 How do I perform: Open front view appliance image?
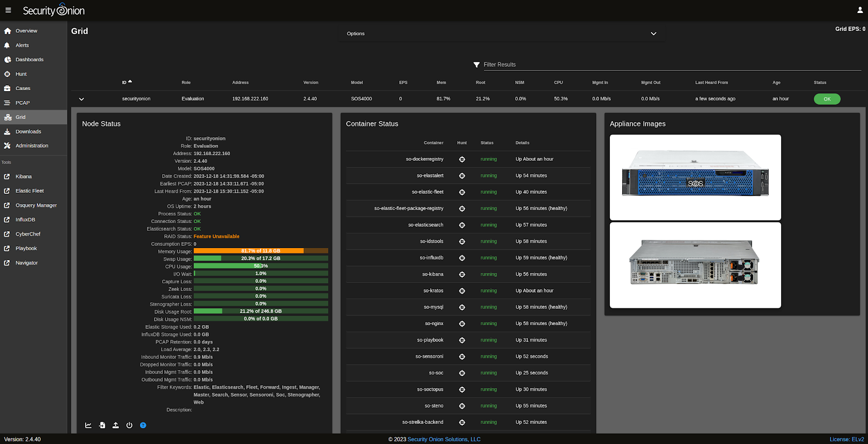pyautogui.click(x=695, y=177)
